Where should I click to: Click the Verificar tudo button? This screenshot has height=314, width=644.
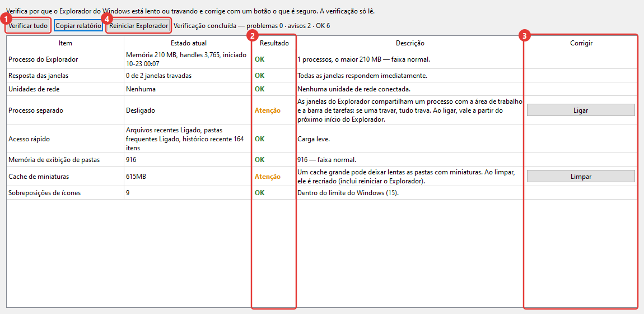click(x=29, y=26)
